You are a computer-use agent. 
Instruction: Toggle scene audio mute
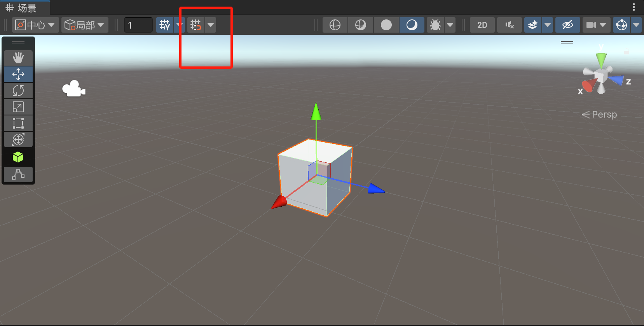point(510,25)
